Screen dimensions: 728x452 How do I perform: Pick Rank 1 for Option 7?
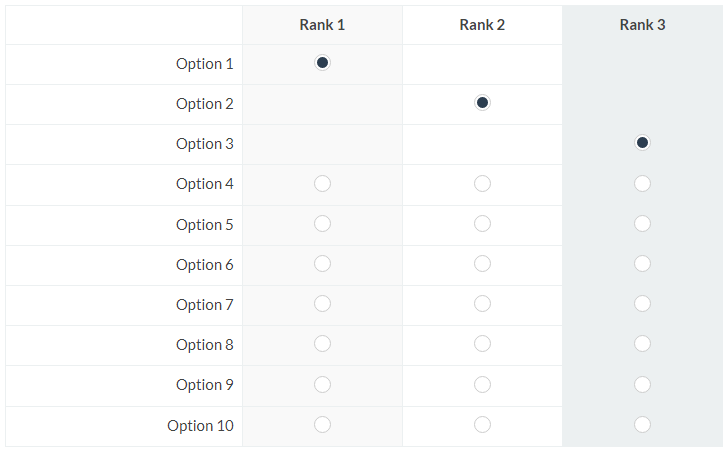(322, 304)
